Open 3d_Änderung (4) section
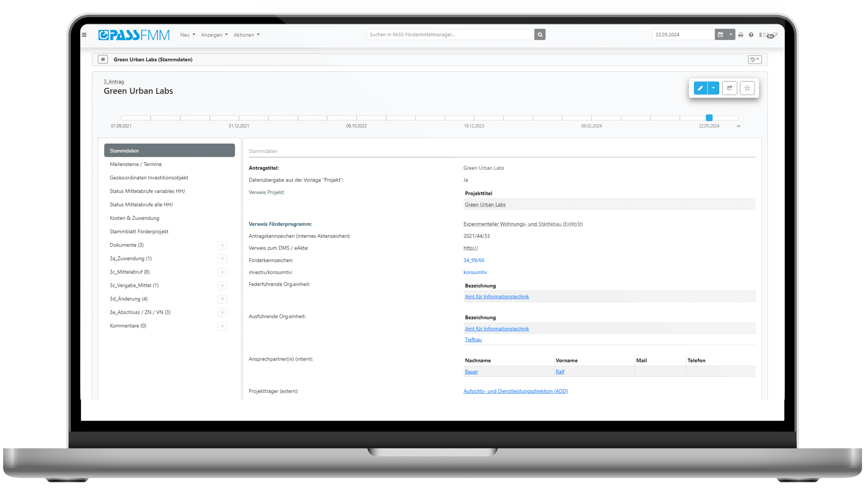 pos(128,299)
